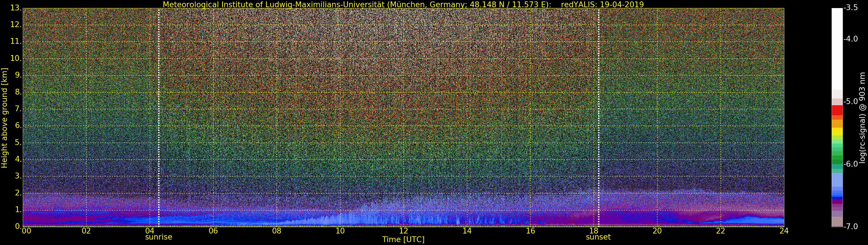
Task: Click the '-7.0' colorbar scale label
Action: click(x=850, y=227)
